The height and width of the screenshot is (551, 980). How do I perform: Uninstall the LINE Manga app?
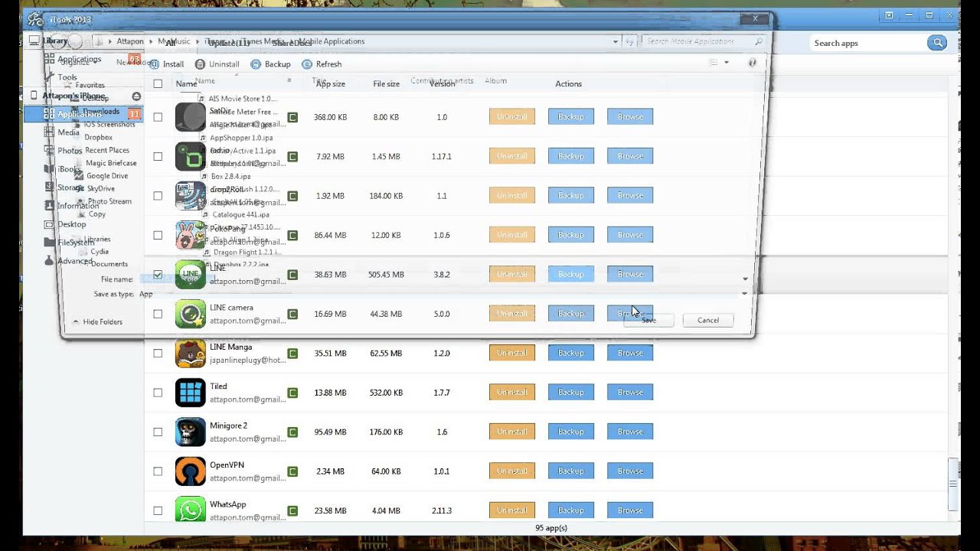tap(512, 353)
